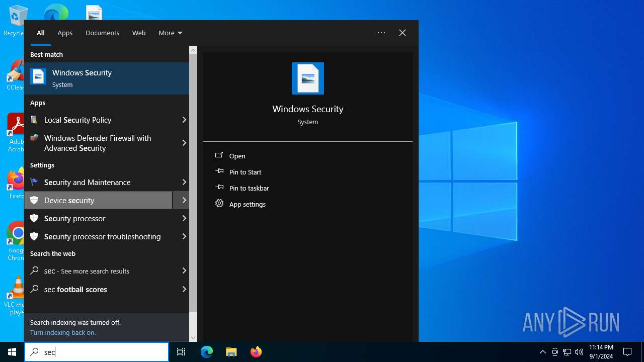Image resolution: width=644 pixels, height=362 pixels.
Task: Click the App settings gear icon
Action: (219, 204)
